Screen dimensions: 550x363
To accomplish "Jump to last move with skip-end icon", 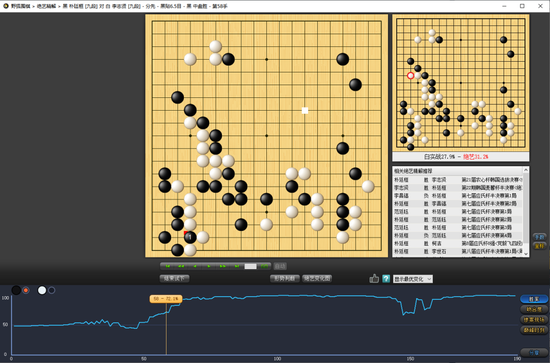I will coord(237,266).
